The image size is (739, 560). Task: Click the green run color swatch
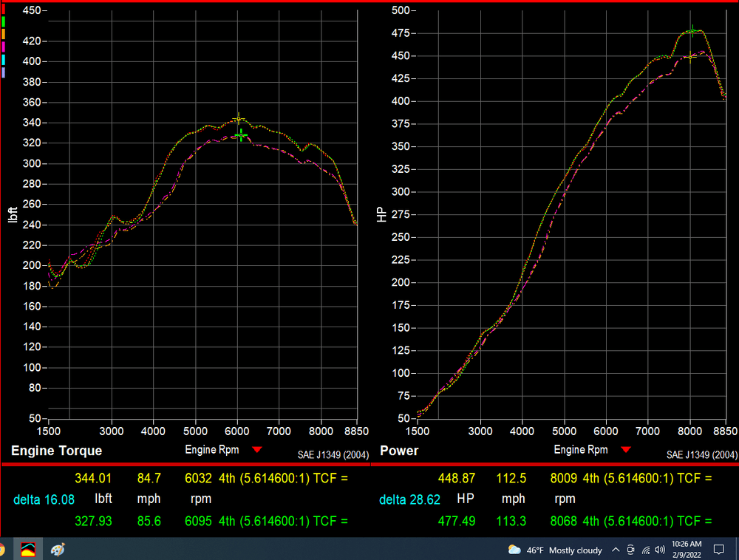4,21
